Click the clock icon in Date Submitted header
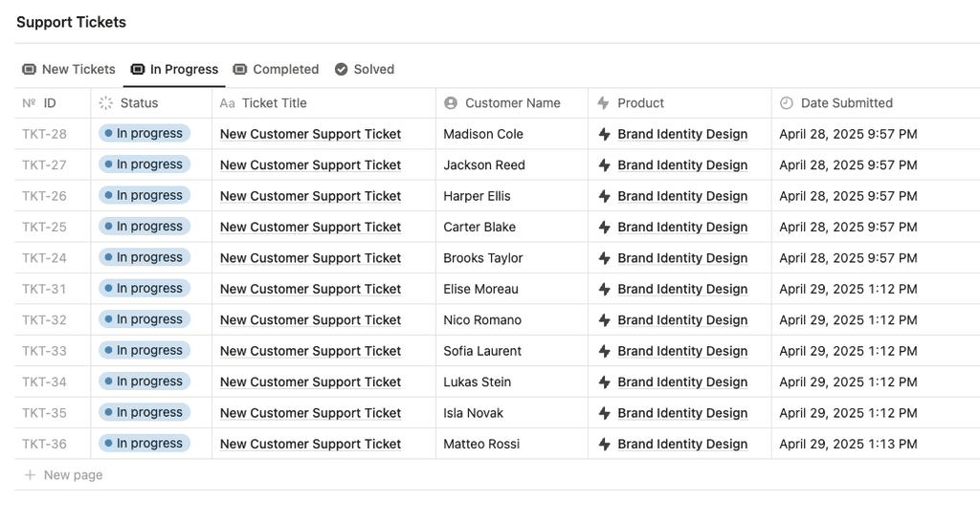Image resolution: width=980 pixels, height=524 pixels. point(787,103)
